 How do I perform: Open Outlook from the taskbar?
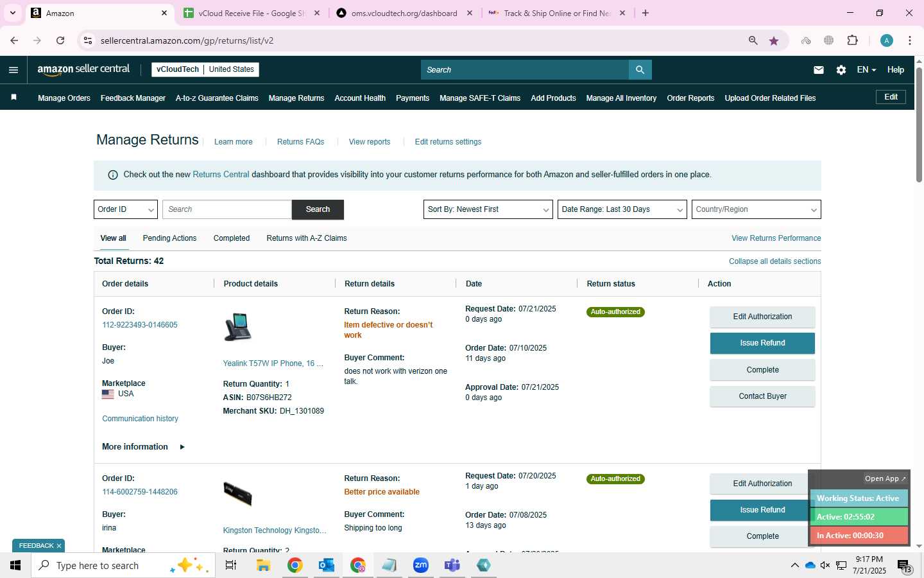pos(327,565)
